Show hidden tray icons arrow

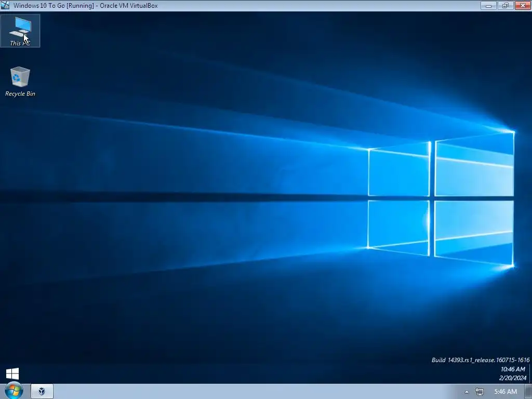467,392
